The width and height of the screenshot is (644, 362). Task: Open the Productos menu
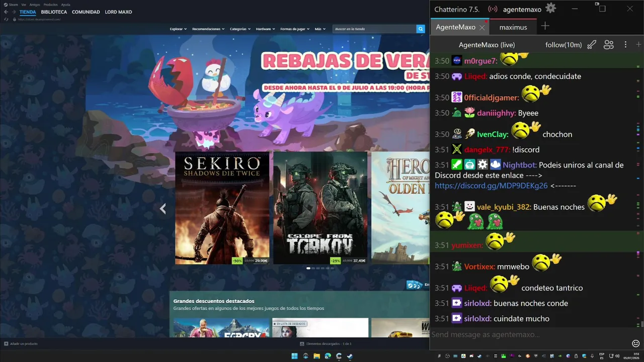coord(50,5)
